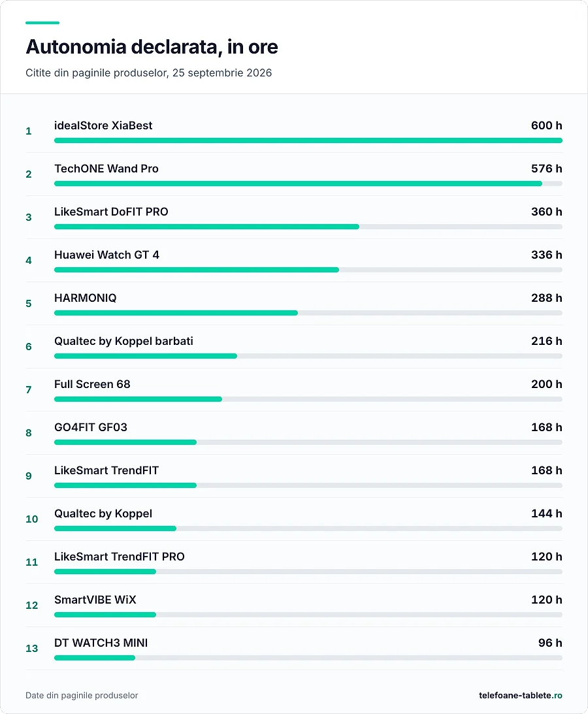Click the DT WATCH3 MINI label
Viewport: 588px width, 714px height.
pyautogui.click(x=101, y=643)
